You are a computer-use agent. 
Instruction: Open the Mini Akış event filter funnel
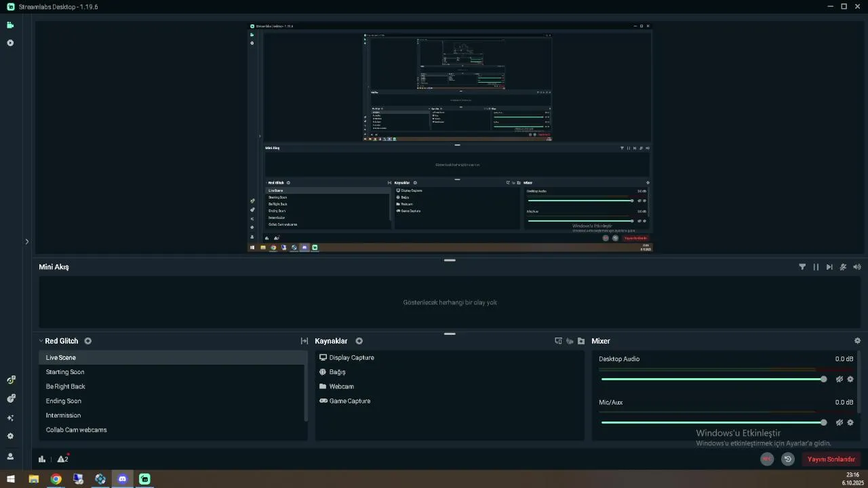point(802,267)
